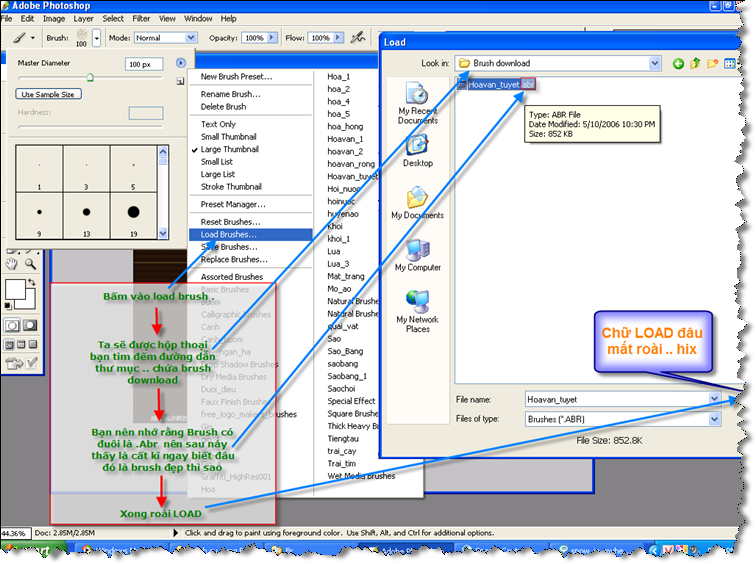Open My Computer shortcut

click(418, 255)
